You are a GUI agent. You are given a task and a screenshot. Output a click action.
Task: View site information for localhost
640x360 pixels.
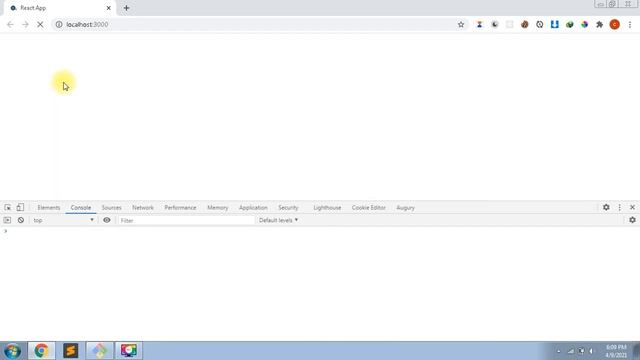pyautogui.click(x=59, y=24)
